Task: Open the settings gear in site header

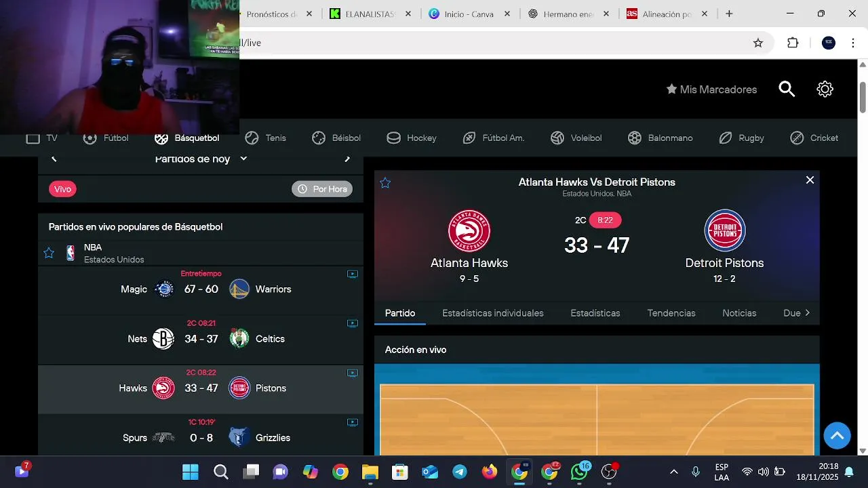Action: (x=825, y=89)
